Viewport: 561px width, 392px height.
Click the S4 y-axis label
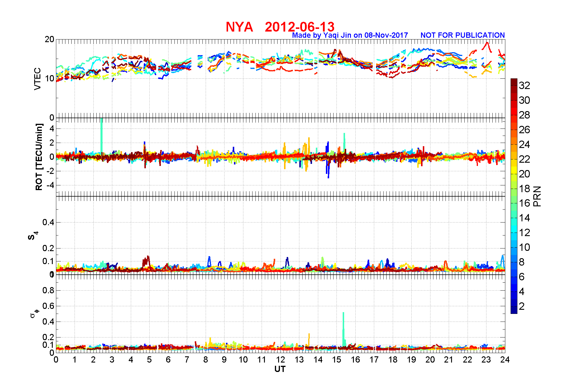click(33, 236)
